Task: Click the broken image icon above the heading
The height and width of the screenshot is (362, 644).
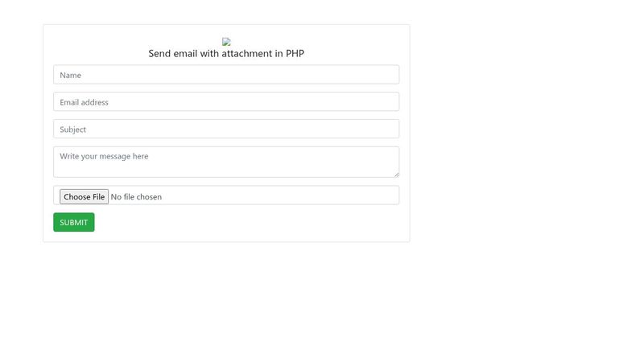Action: (x=226, y=42)
